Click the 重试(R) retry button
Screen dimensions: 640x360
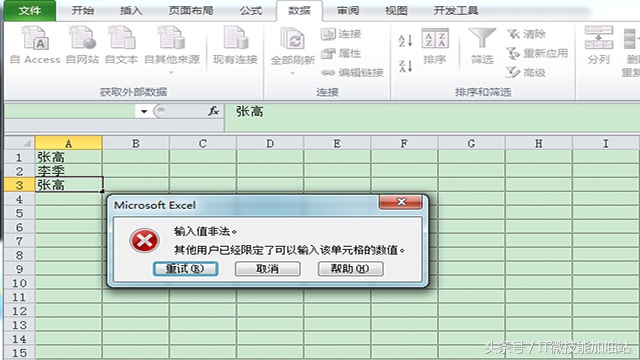[x=185, y=269]
